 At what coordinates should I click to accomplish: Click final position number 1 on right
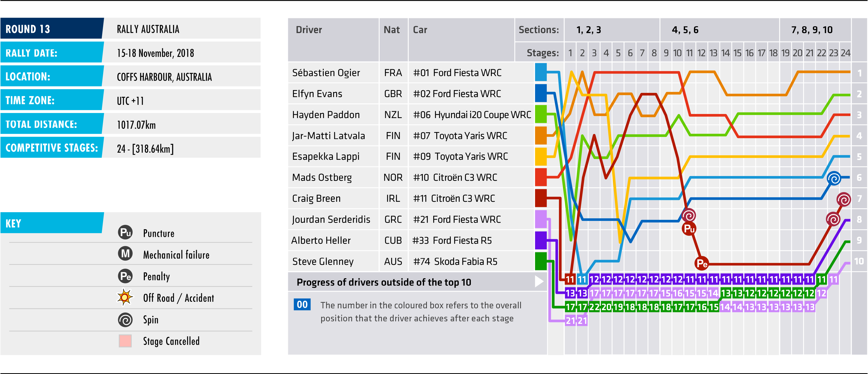pyautogui.click(x=860, y=73)
